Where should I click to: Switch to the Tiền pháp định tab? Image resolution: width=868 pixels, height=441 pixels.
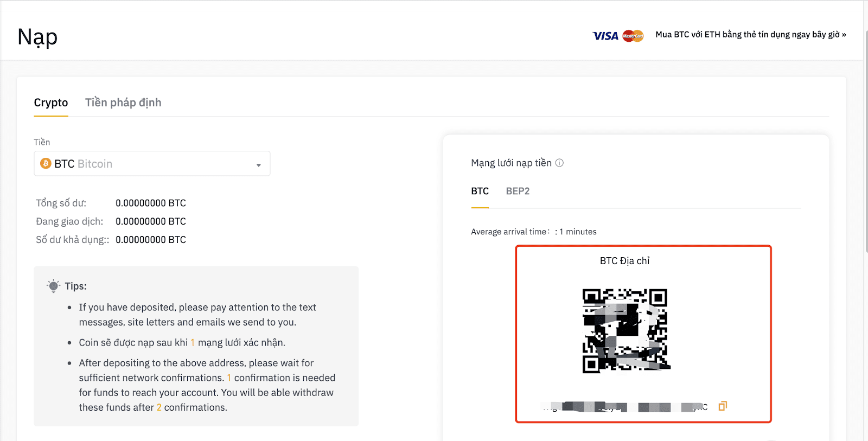point(123,103)
